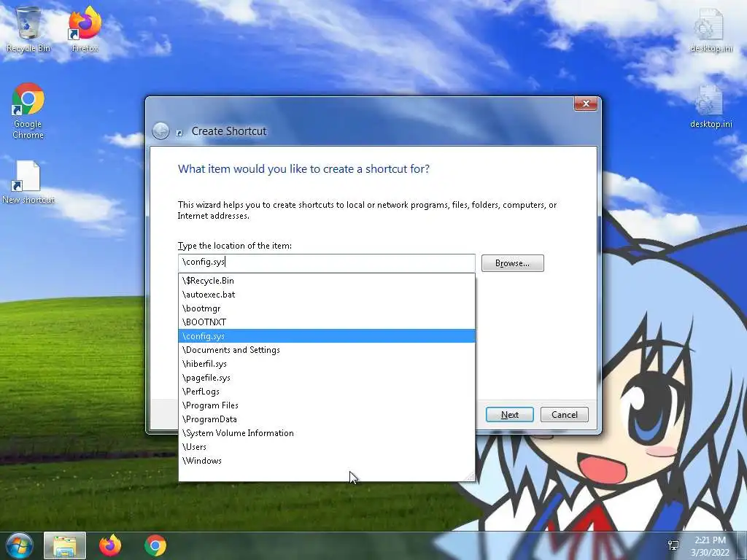Choose \hiberfil.sys from the suggestions
Screen dimensions: 747x560
[x=327, y=364]
